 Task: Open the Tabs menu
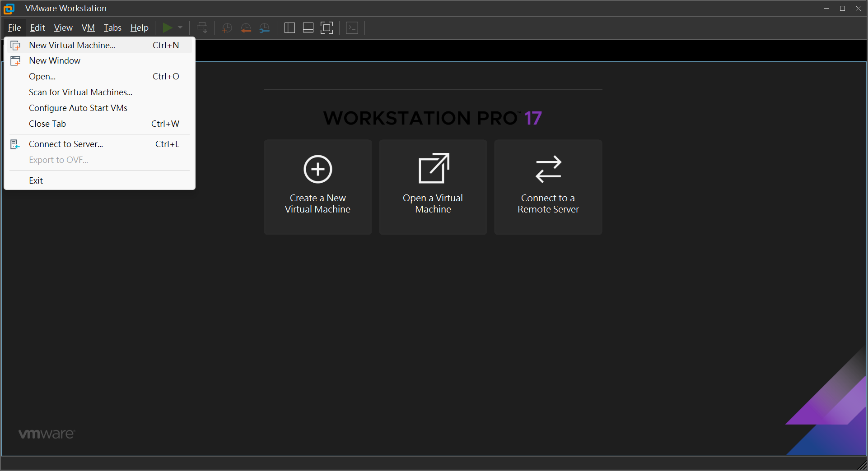tap(112, 28)
